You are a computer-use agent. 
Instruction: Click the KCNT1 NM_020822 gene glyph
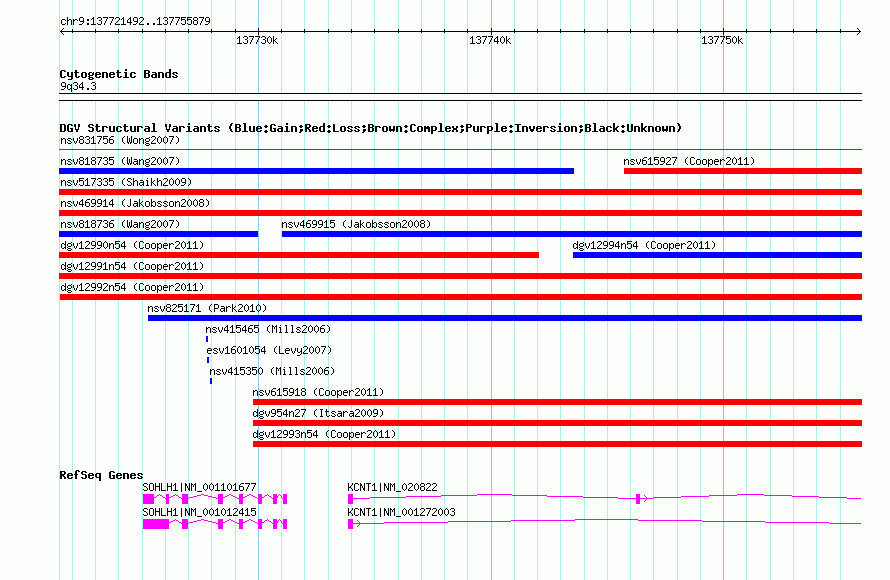tap(604, 499)
